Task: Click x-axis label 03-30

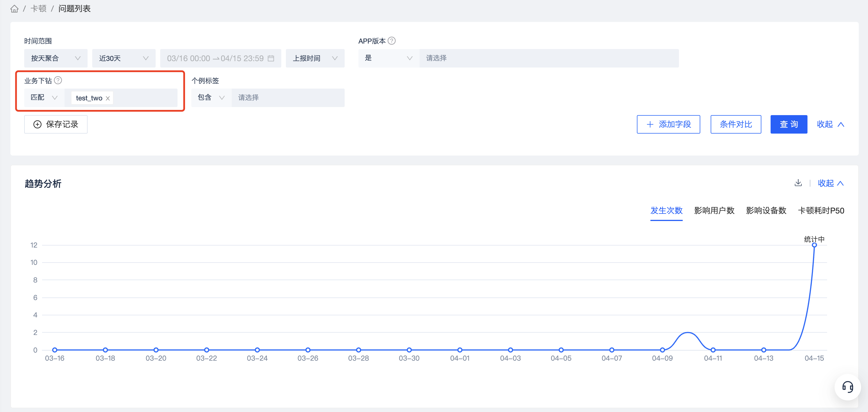Action: (409, 358)
